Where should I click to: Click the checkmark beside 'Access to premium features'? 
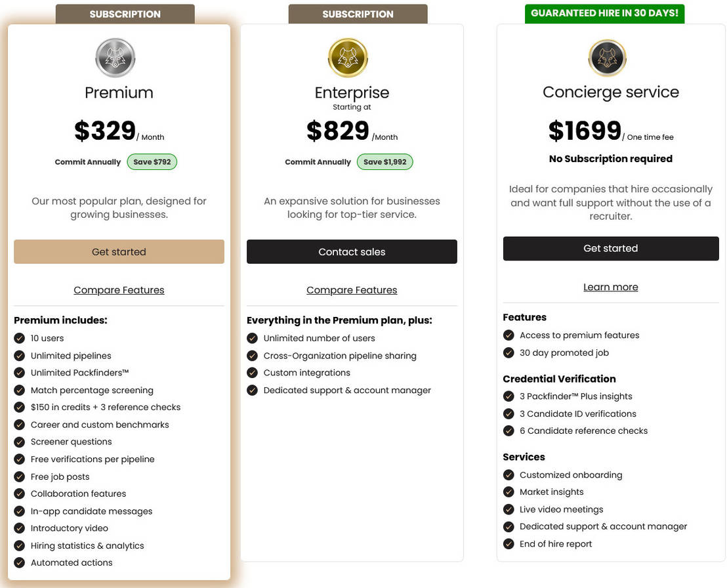pyautogui.click(x=509, y=335)
